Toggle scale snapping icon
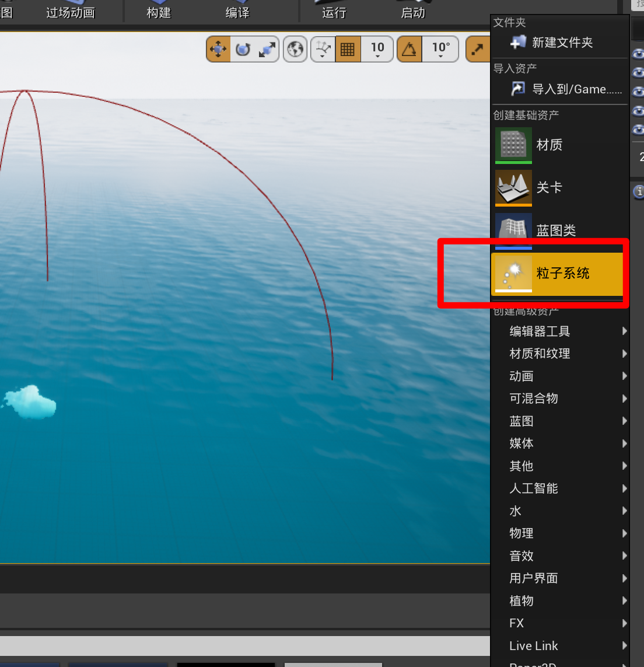The height and width of the screenshot is (667, 644). point(478,50)
